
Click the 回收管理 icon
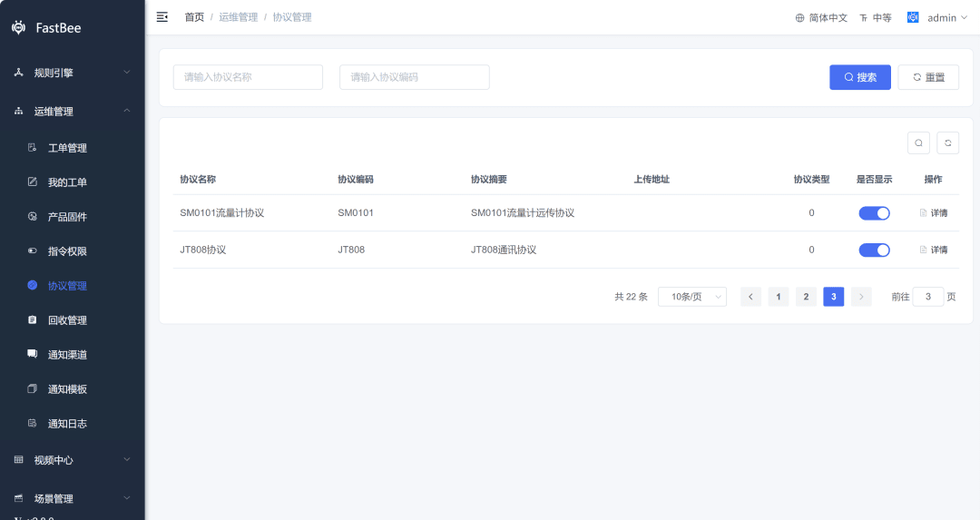[x=33, y=319]
